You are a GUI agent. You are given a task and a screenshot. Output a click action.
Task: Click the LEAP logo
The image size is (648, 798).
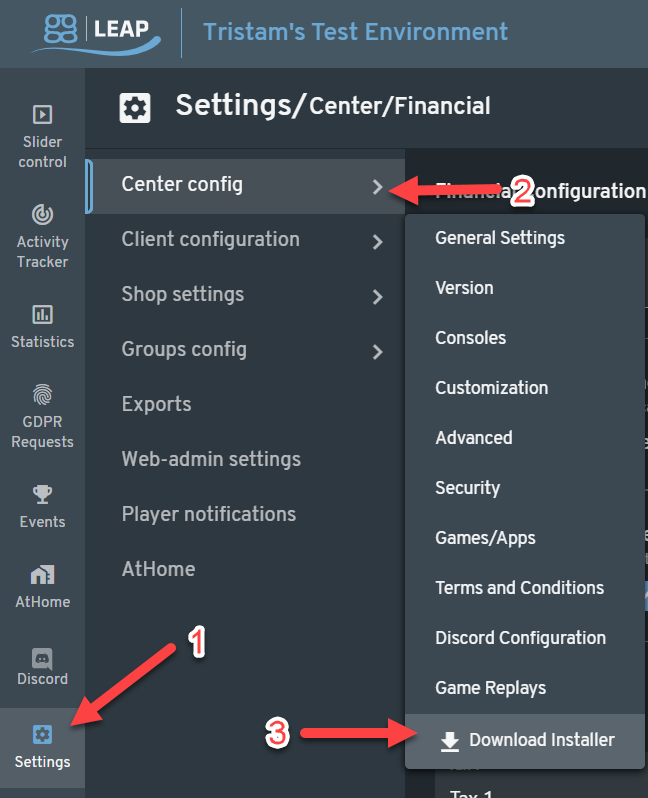97,34
